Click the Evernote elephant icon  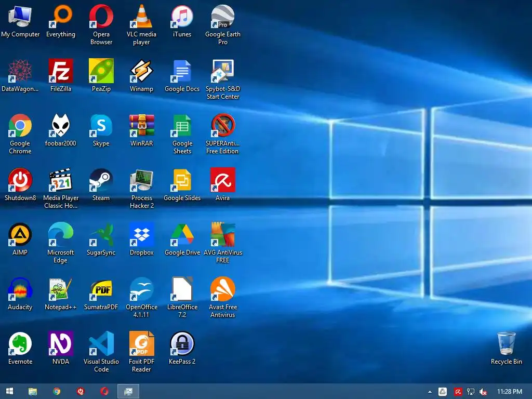point(20,348)
